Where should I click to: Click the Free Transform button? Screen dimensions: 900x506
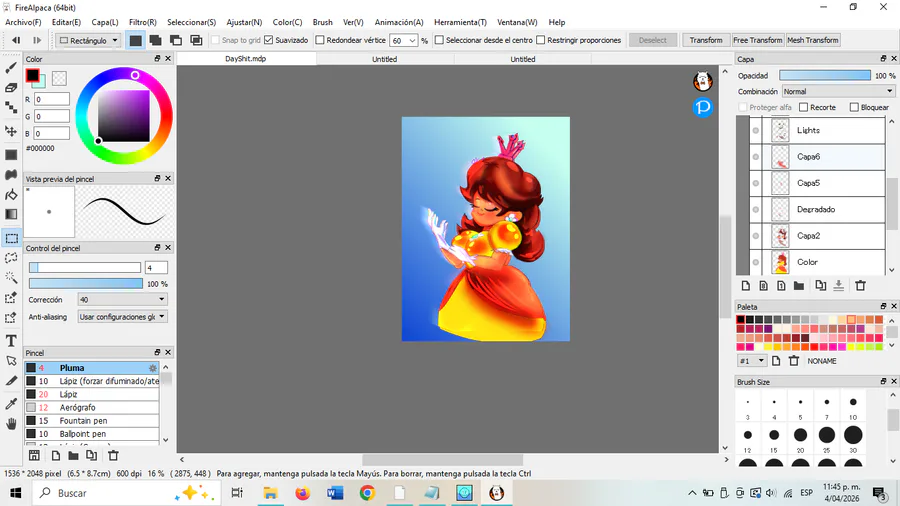pyautogui.click(x=758, y=40)
